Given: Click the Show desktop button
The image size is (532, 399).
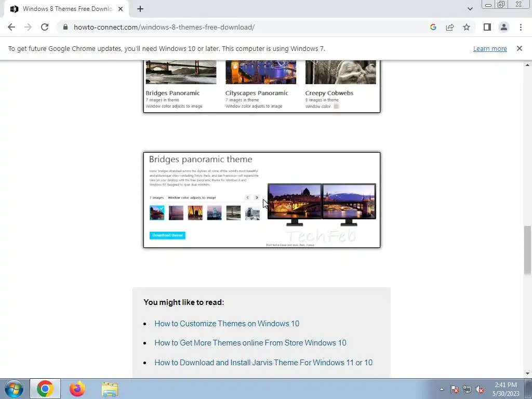Looking at the screenshot, I should coord(528,389).
